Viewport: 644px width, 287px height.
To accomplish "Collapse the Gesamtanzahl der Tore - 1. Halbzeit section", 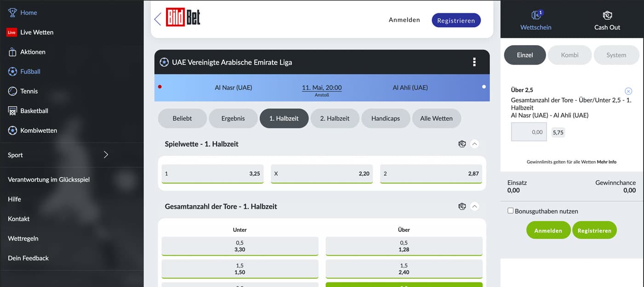I will pos(475,206).
